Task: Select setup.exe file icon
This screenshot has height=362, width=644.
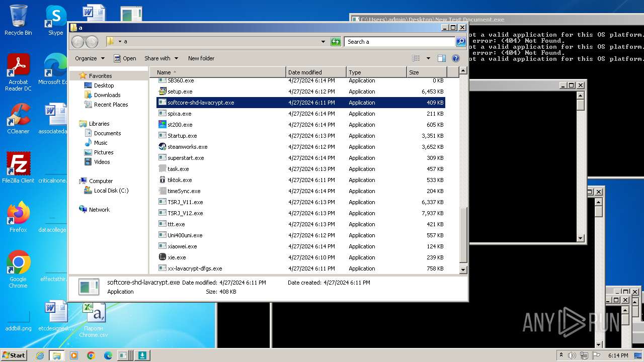Action: [x=163, y=92]
